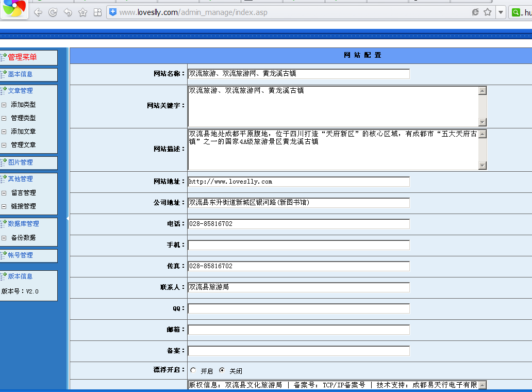Click the icon beside 其他管理

4,179
